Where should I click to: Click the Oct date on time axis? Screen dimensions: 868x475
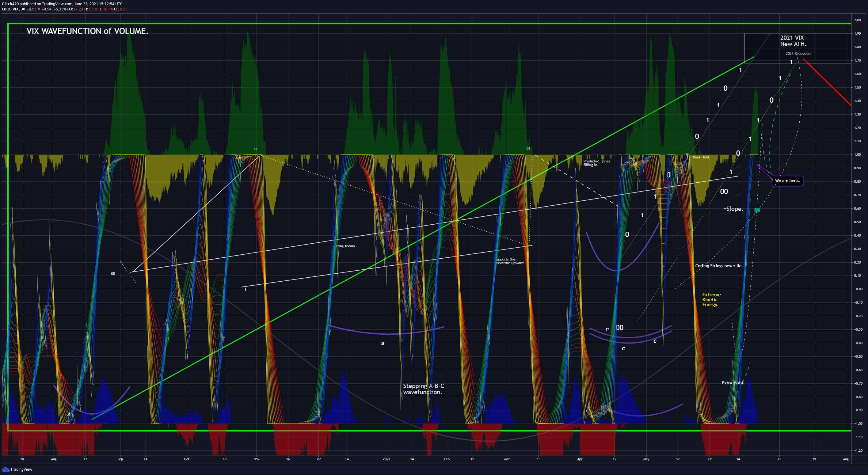point(187,459)
